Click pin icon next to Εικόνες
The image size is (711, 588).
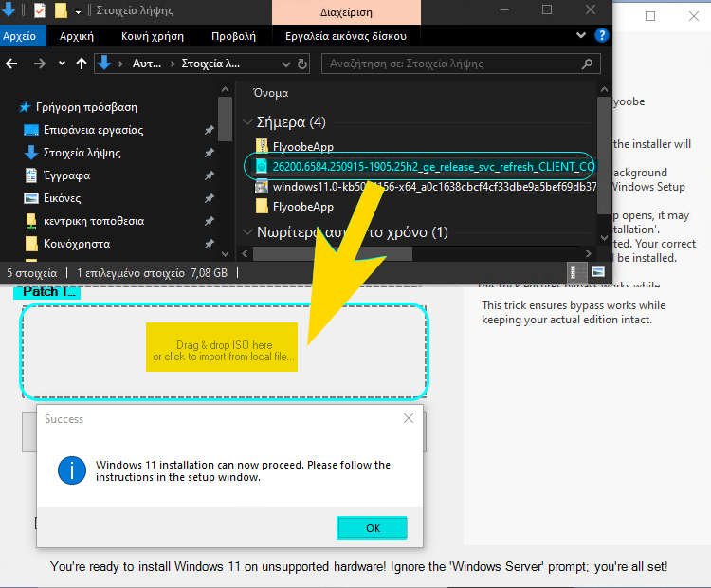pyautogui.click(x=210, y=198)
